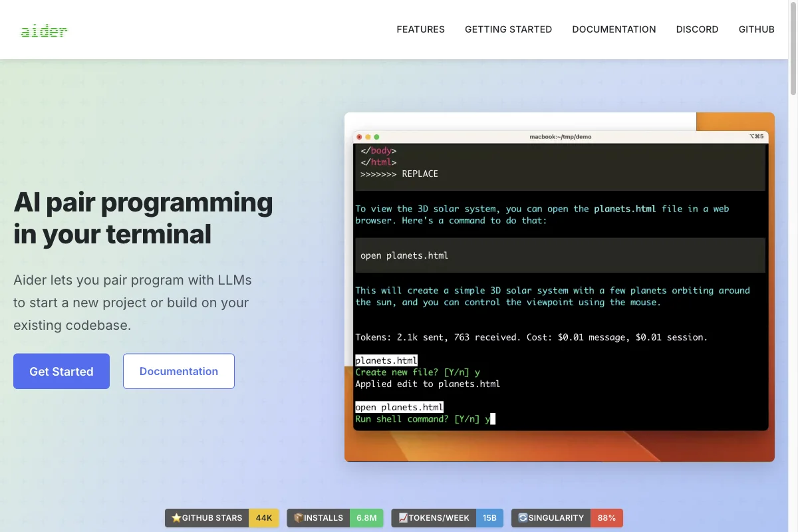
Task: Click the outlined Documentation button
Action: [179, 371]
